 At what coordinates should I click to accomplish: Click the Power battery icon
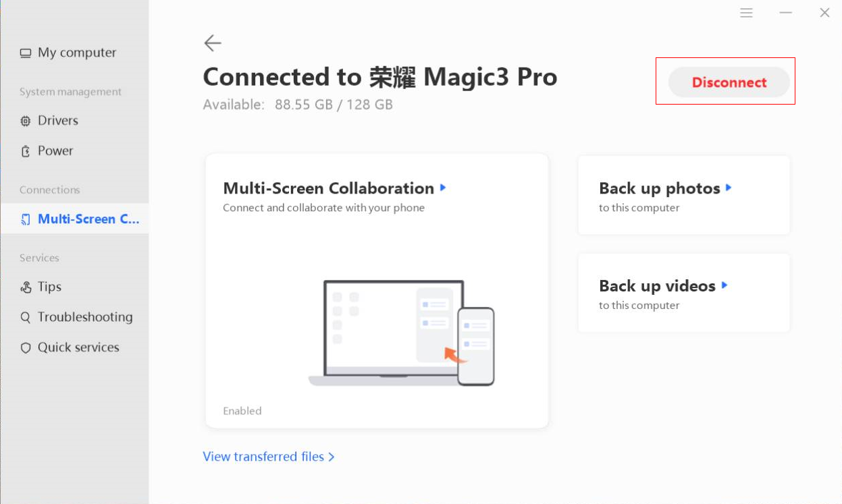click(x=26, y=151)
